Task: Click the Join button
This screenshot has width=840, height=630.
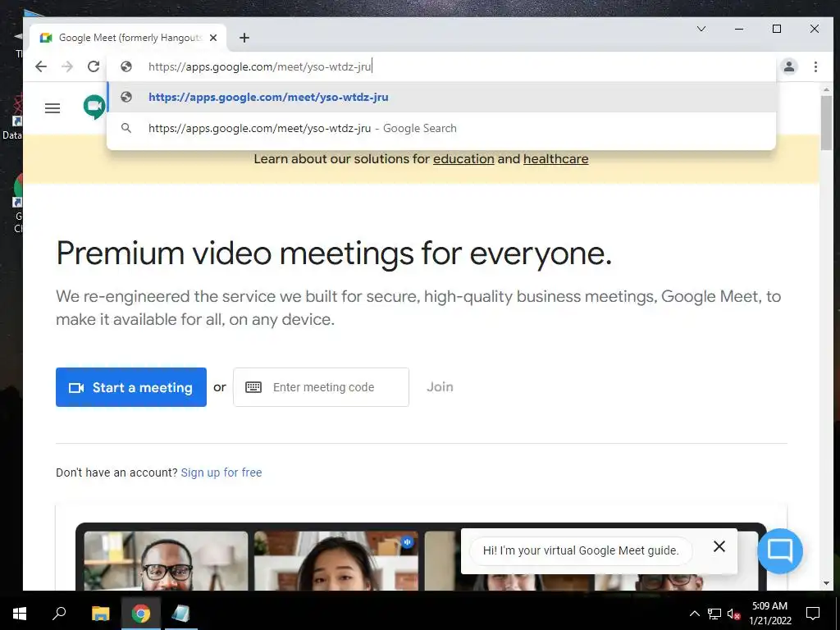Action: (440, 387)
